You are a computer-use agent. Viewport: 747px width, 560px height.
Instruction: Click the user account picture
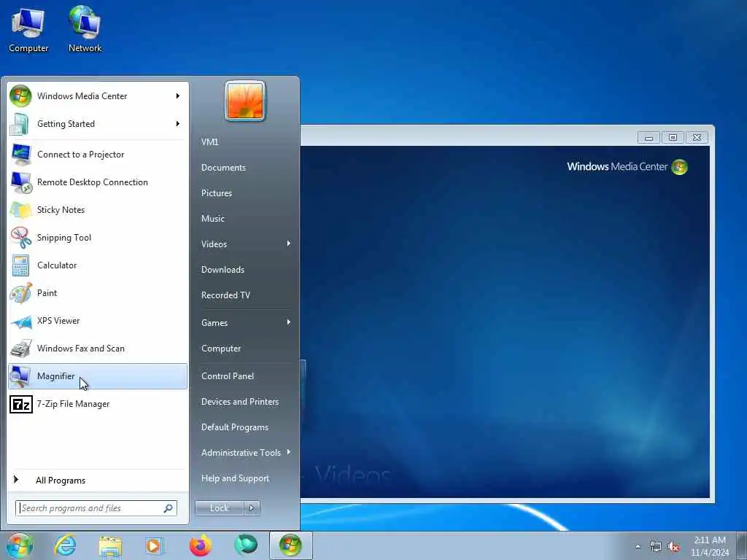point(245,101)
